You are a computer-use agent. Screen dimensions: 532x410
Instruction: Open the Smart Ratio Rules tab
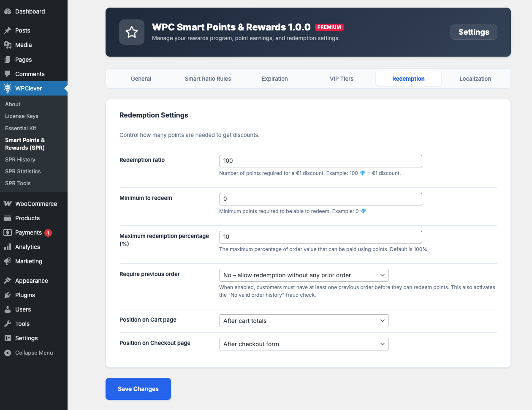[208, 79]
